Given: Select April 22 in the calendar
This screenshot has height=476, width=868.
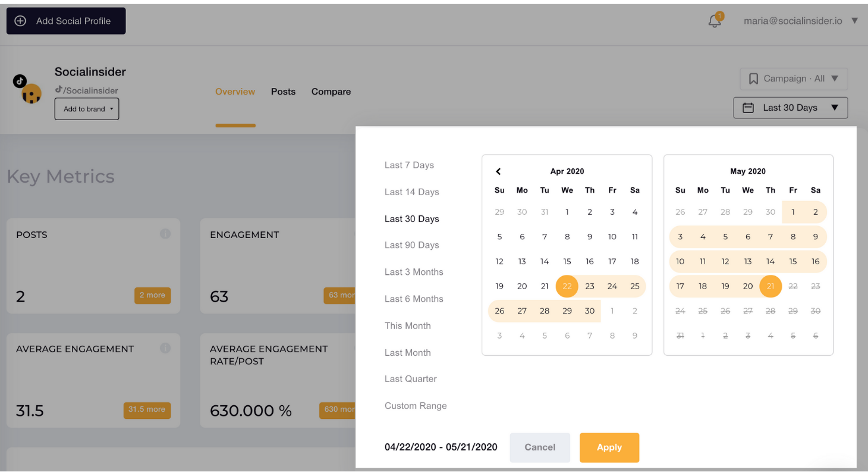Looking at the screenshot, I should coord(567,286).
